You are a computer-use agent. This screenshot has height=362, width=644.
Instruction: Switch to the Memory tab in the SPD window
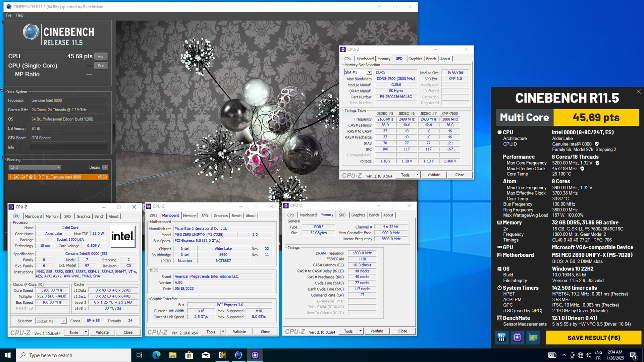tap(384, 59)
